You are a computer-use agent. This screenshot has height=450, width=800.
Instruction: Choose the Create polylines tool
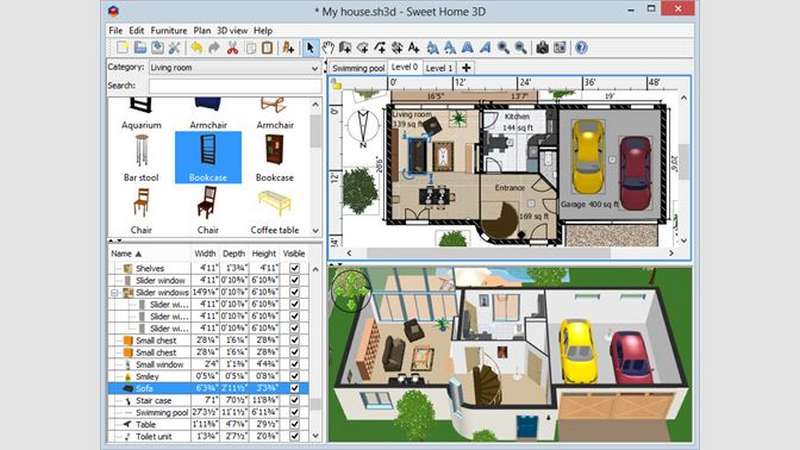[x=380, y=48]
